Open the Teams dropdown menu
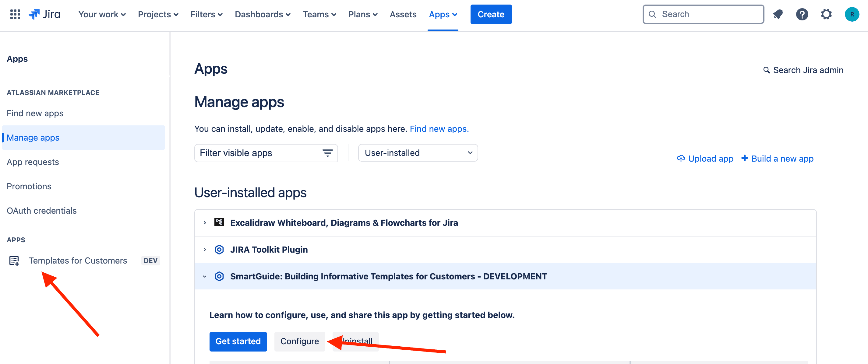Viewport: 868px width, 364px height. click(x=319, y=14)
